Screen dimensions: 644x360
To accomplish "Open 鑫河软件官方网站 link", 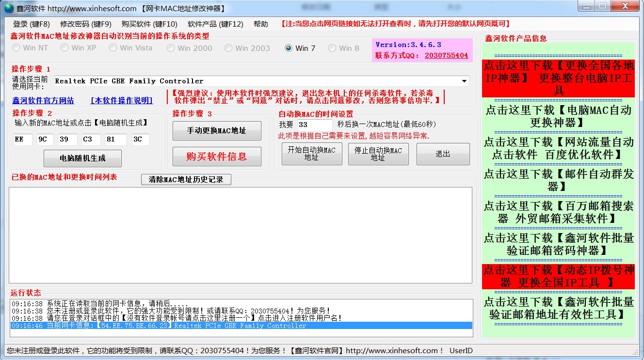I will [43, 100].
